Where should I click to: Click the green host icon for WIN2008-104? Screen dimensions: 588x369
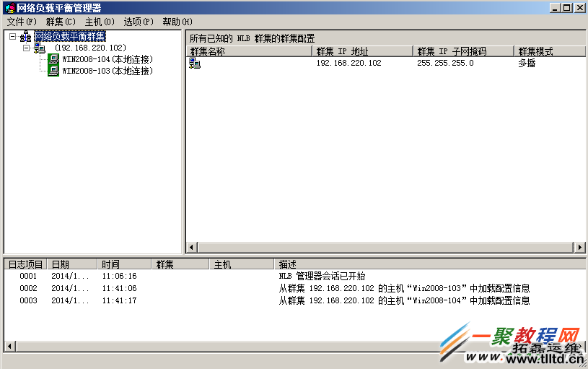pyautogui.click(x=53, y=59)
